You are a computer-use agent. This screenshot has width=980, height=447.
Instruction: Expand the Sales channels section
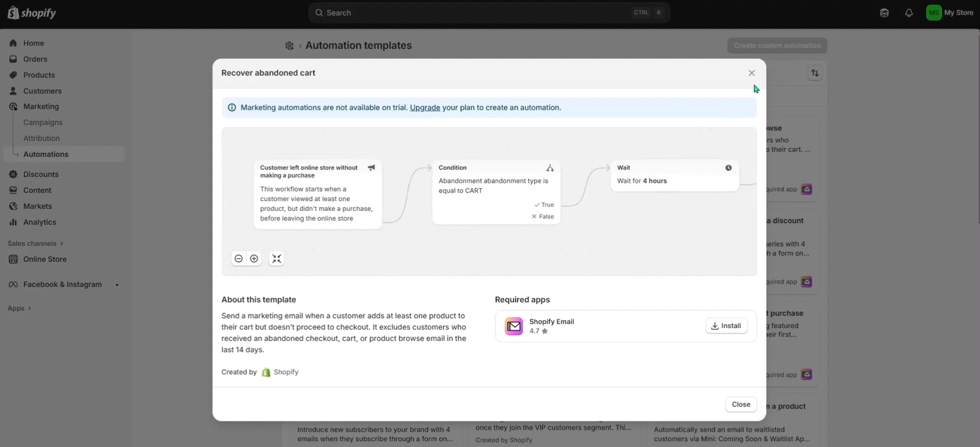tap(36, 243)
